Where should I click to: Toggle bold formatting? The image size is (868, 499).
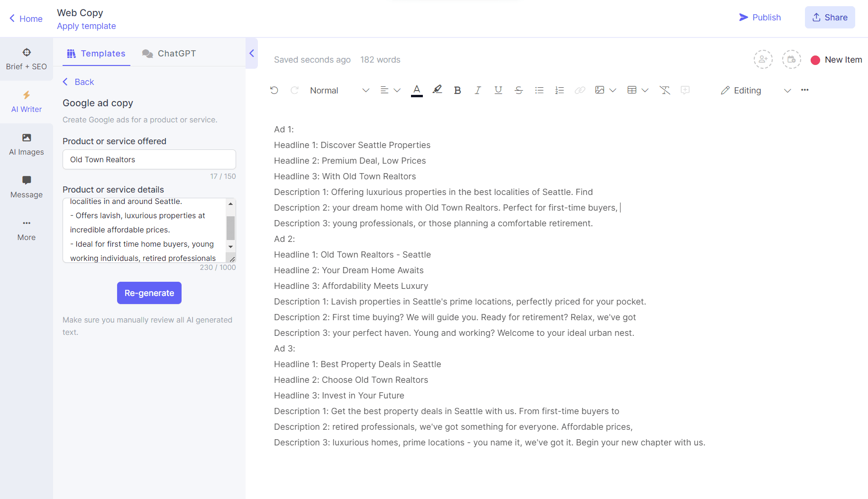(x=457, y=90)
